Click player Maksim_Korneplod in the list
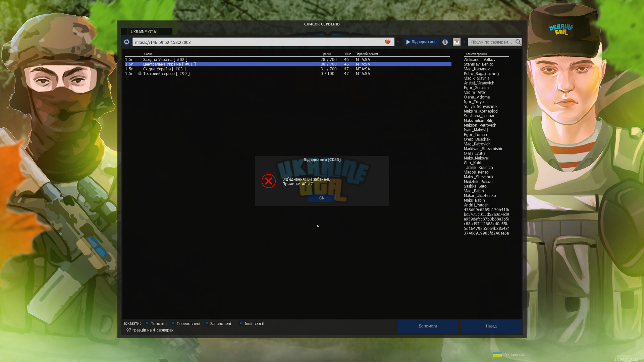 (x=481, y=111)
